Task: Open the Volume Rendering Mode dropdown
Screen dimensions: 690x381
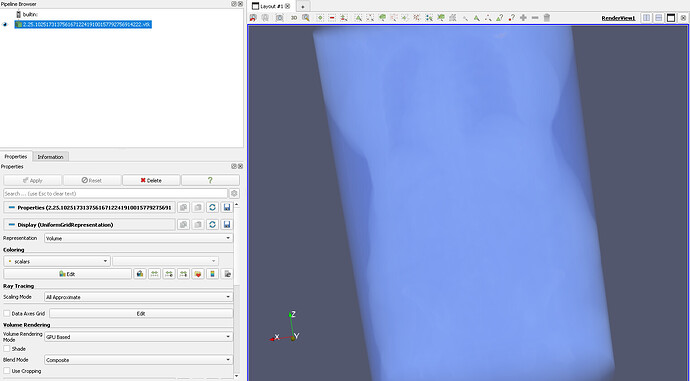Action: pyautogui.click(x=139, y=337)
